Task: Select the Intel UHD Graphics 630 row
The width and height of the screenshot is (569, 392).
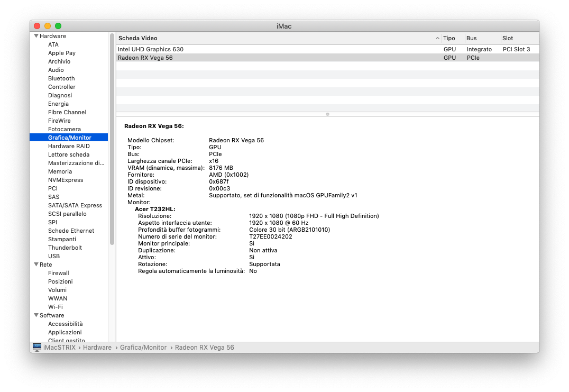Action: [328, 49]
